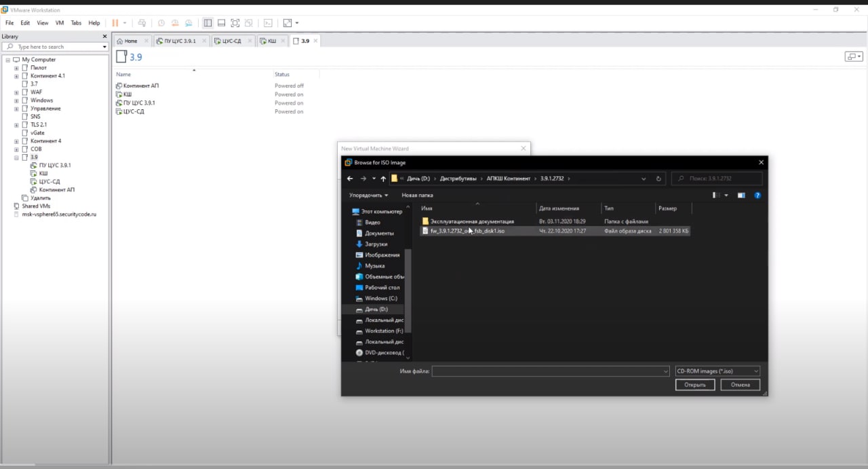Open the File menu
This screenshot has width=868, height=469.
click(9, 23)
